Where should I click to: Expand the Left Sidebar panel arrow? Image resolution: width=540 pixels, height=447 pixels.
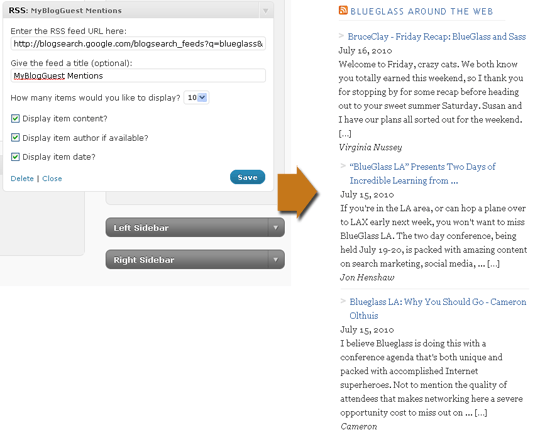click(276, 228)
